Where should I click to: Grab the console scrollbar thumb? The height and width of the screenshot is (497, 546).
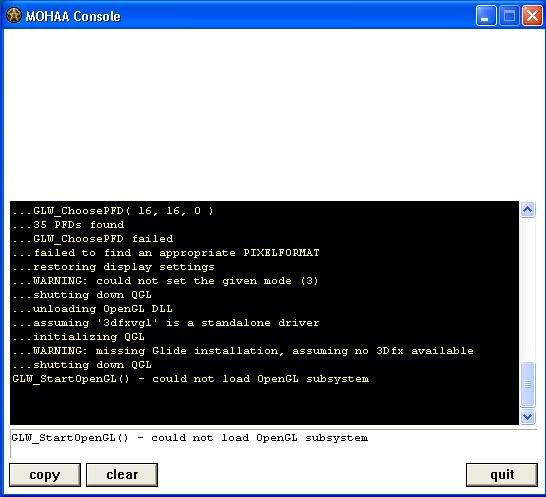[x=528, y=384]
